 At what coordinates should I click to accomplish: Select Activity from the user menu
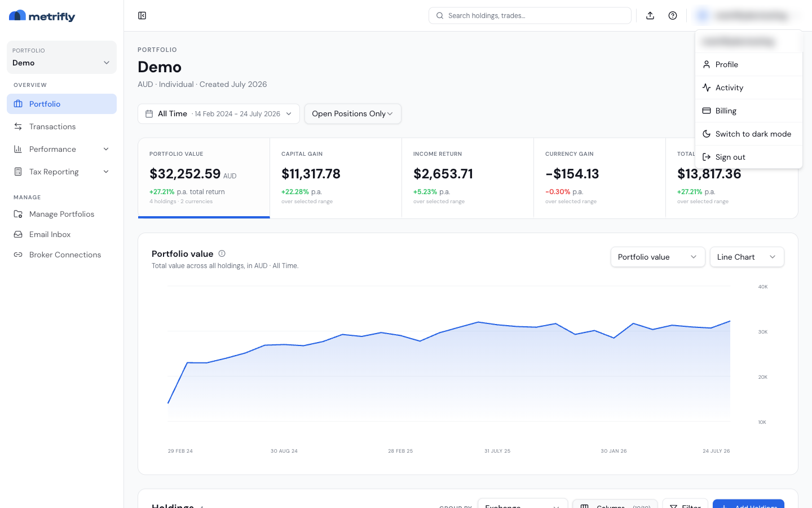749,87
